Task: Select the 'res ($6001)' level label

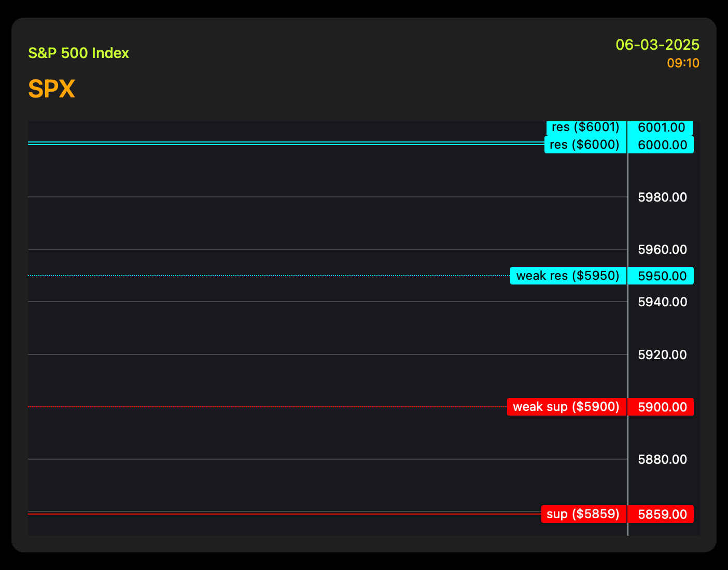Action: point(586,127)
